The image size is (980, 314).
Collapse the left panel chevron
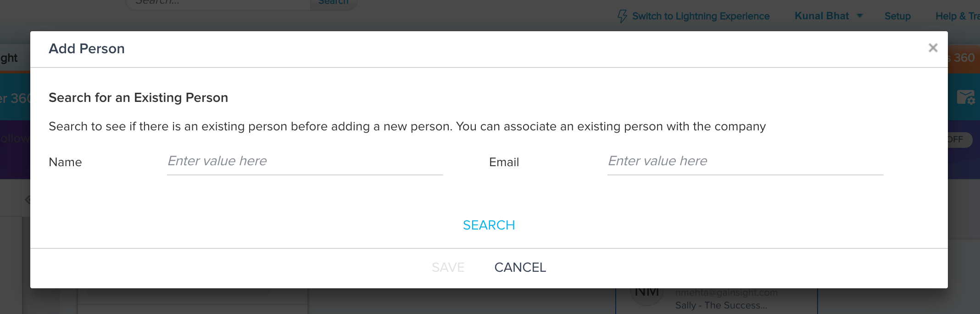(28, 200)
